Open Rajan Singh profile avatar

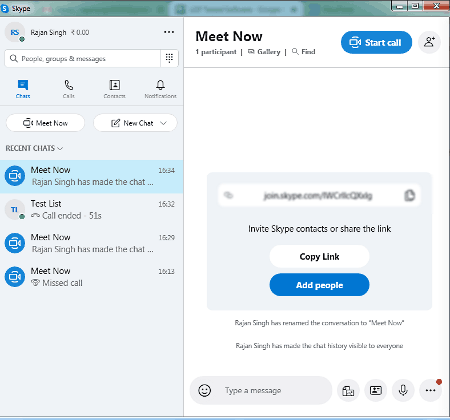click(x=15, y=32)
